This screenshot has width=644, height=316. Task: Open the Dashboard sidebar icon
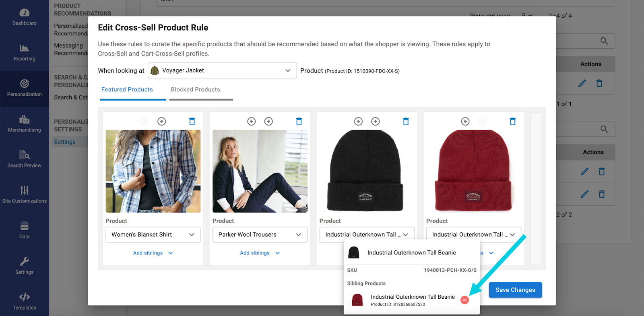pos(24,18)
